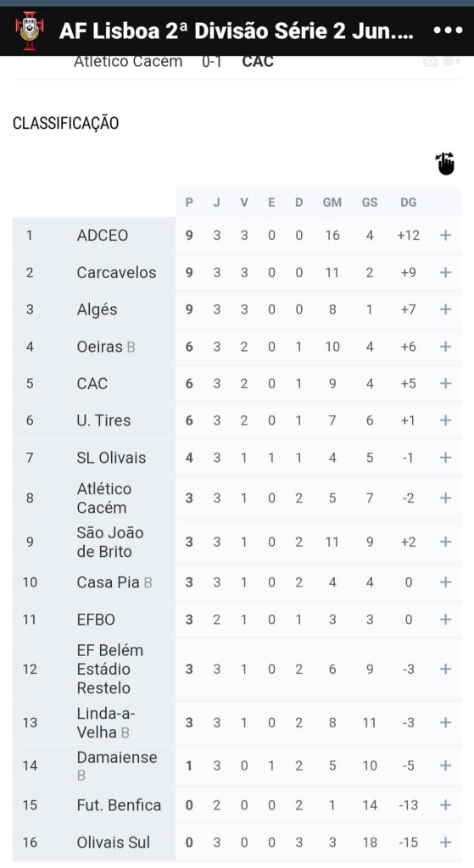Open the Oeiras B team entry

click(x=106, y=347)
